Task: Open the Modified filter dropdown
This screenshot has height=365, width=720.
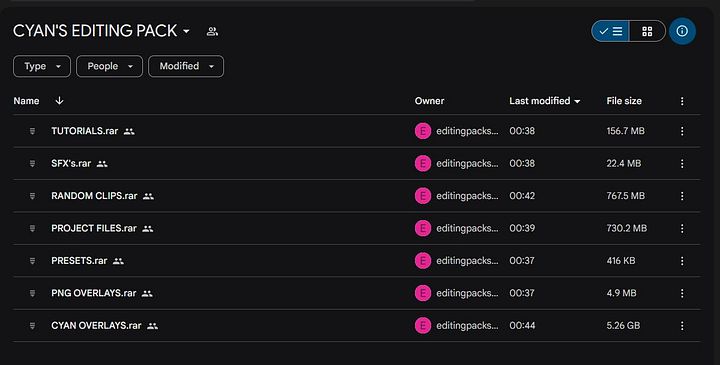Action: (186, 66)
